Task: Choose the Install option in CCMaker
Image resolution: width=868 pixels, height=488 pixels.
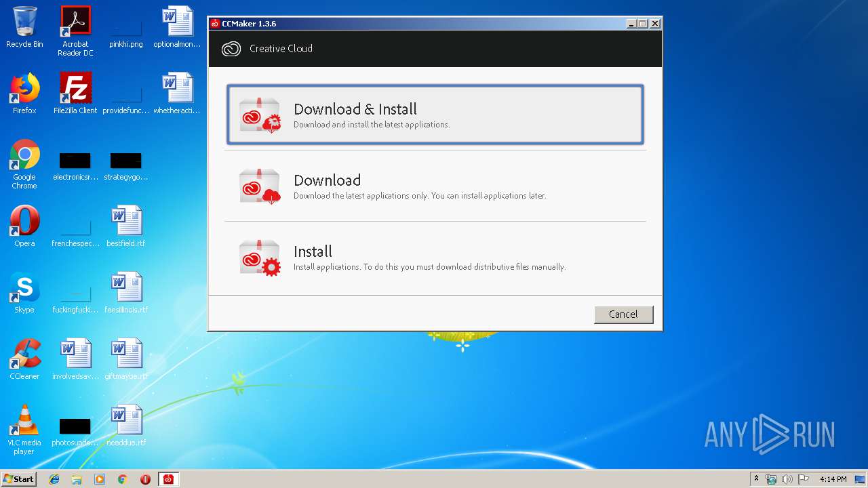Action: click(435, 257)
